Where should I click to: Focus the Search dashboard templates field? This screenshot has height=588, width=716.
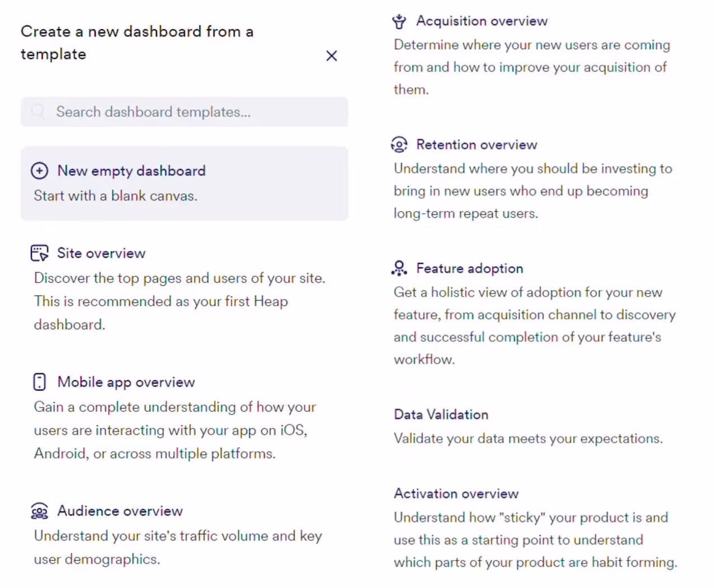[x=185, y=112]
